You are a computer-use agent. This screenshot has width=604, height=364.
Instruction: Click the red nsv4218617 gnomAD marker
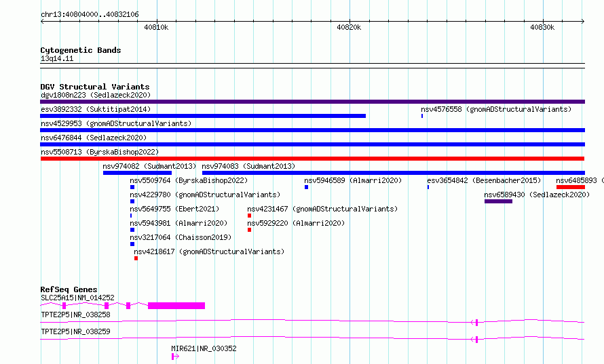pyautogui.click(x=136, y=258)
